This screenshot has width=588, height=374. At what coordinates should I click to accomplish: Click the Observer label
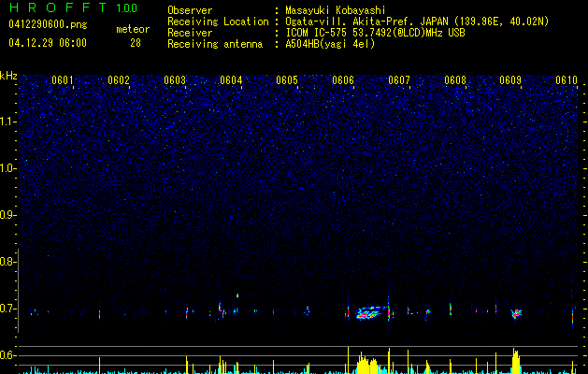tap(190, 10)
